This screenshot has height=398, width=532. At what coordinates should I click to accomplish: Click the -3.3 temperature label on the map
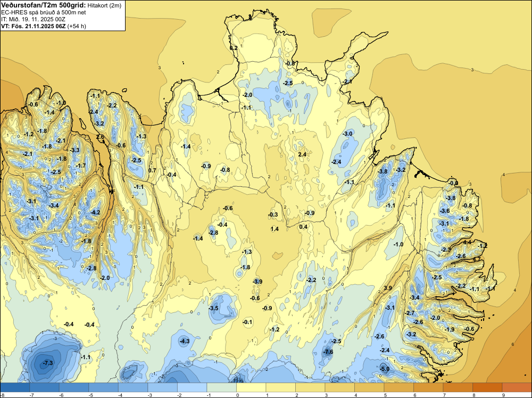[x=74, y=150]
